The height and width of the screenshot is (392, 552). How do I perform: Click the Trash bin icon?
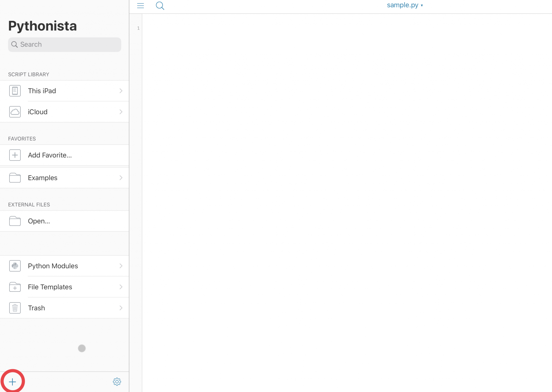[x=15, y=308]
